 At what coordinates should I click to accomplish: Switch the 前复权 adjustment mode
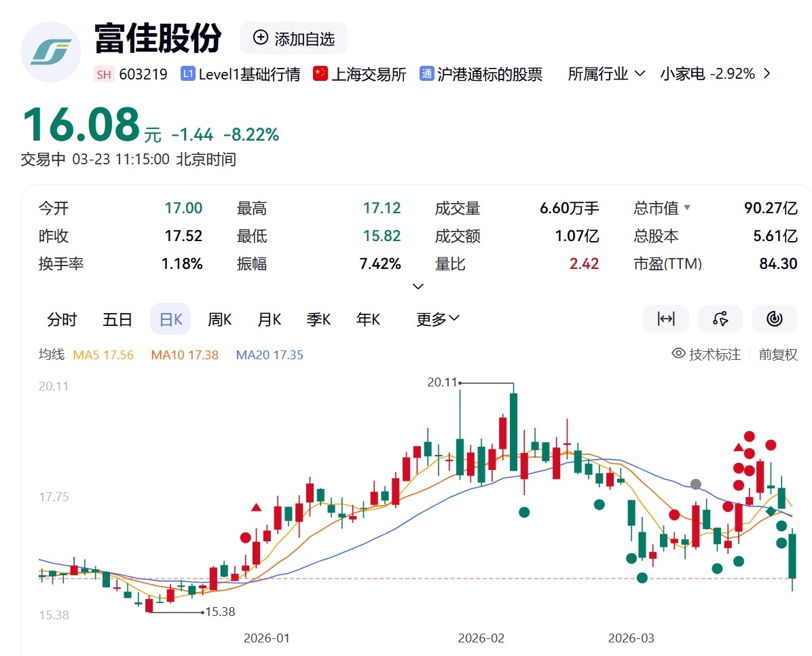click(x=778, y=354)
